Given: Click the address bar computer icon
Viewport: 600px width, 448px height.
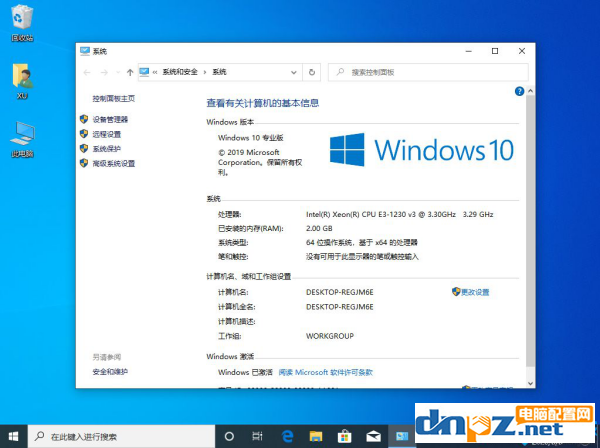Looking at the screenshot, I should click(x=144, y=72).
